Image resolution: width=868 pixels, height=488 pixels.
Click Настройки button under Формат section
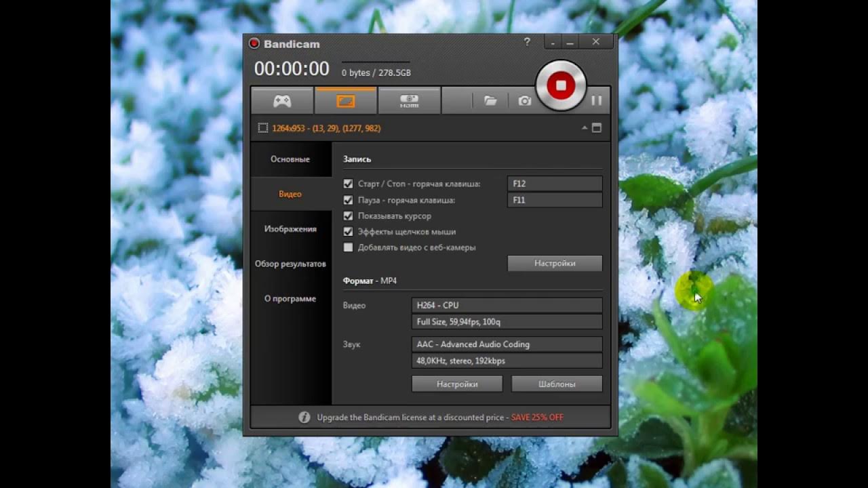(457, 384)
